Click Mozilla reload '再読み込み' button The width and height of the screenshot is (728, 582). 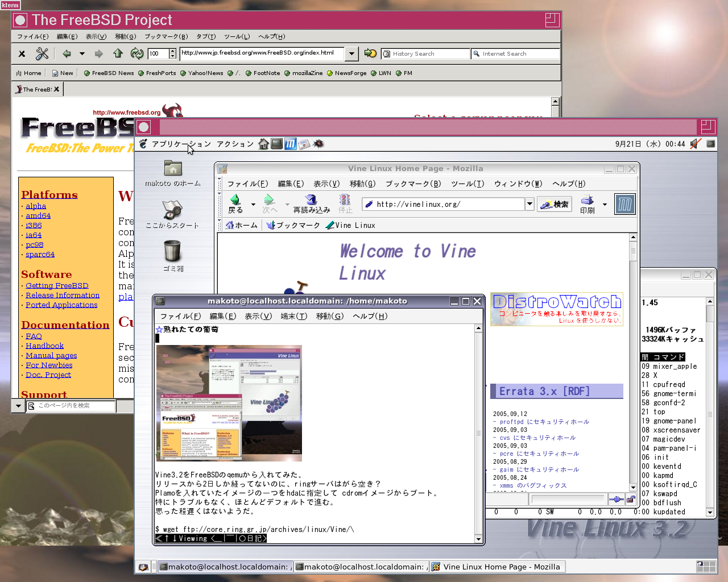(x=312, y=203)
